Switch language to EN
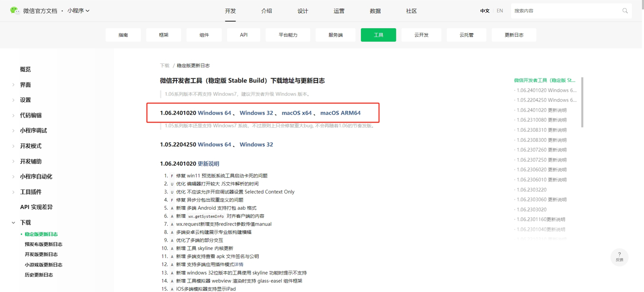 click(x=499, y=11)
